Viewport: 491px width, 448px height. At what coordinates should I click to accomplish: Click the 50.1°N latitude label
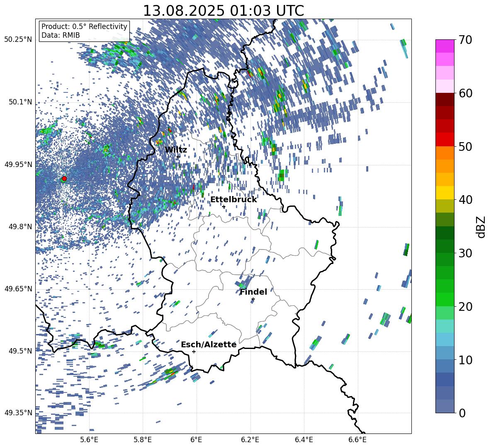click(20, 102)
